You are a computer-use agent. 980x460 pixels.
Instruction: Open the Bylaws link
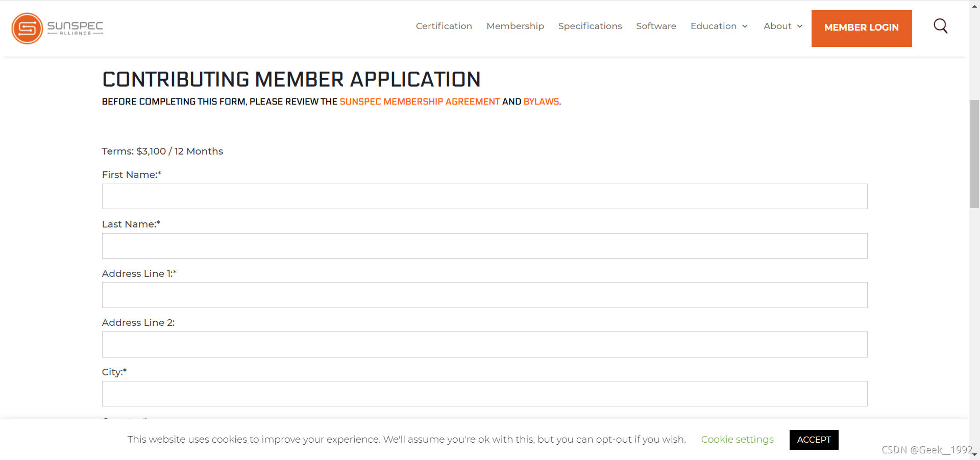541,101
